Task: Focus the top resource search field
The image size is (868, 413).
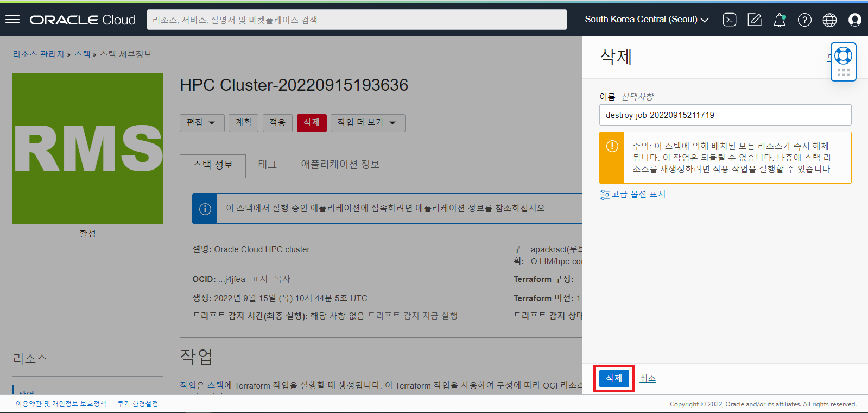Action: tap(357, 20)
